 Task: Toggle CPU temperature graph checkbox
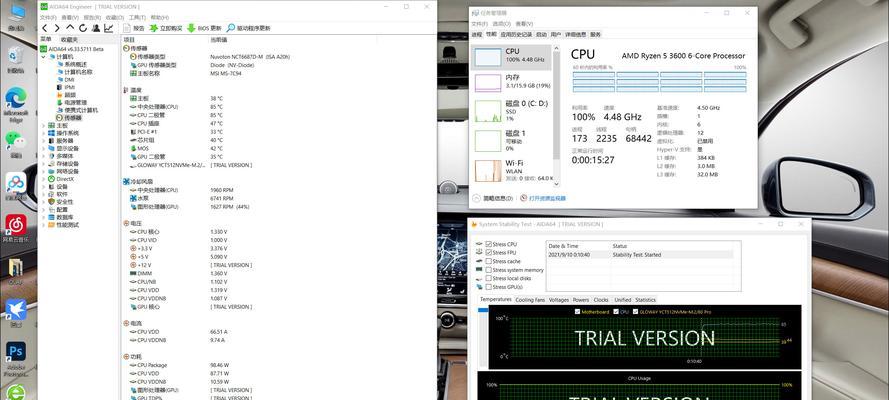pyautogui.click(x=616, y=312)
